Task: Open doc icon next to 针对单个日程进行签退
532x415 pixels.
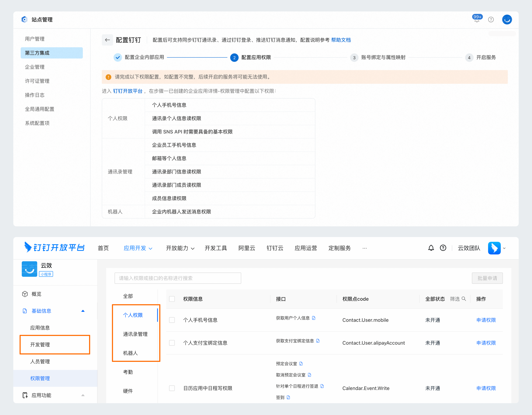Action: [322, 386]
